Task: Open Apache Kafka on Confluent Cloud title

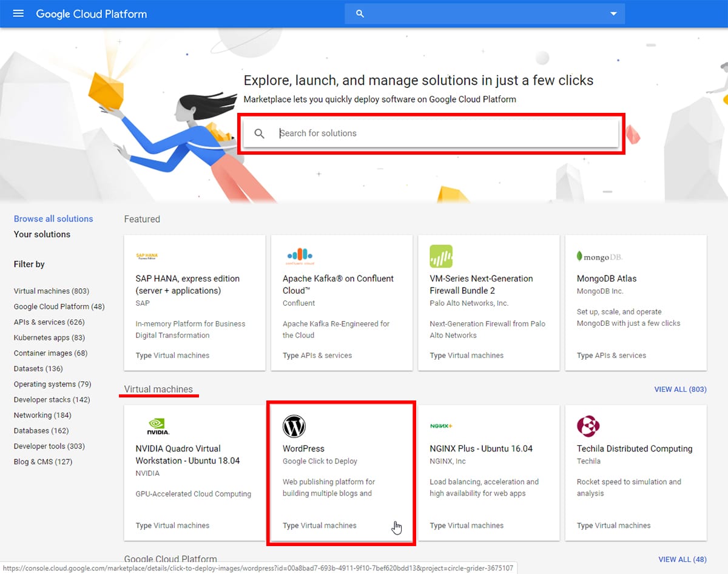Action: tap(338, 285)
